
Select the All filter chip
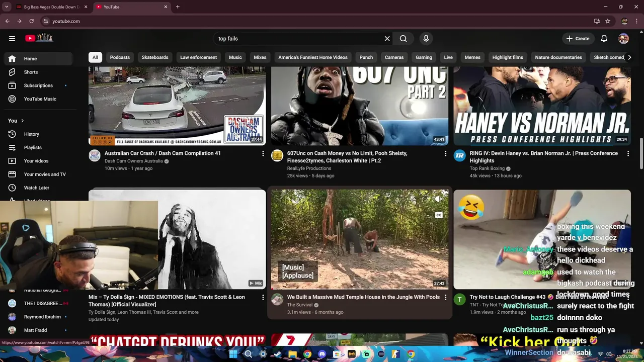95,57
